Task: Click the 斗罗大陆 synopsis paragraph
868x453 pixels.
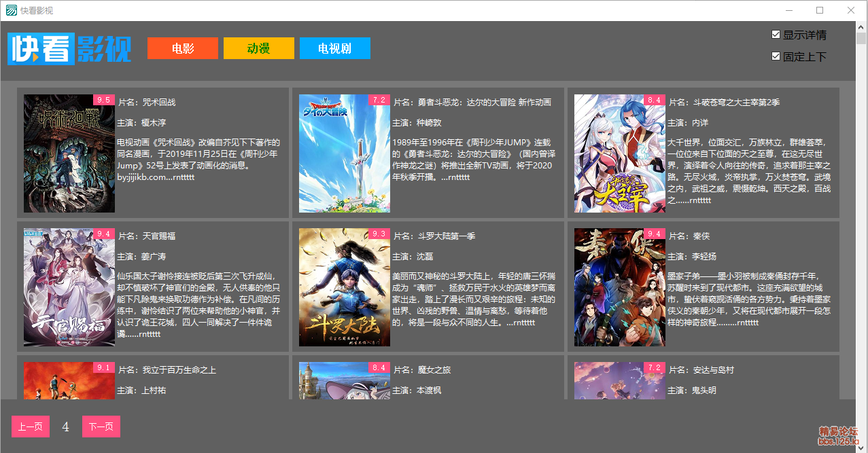Action: tap(474, 300)
